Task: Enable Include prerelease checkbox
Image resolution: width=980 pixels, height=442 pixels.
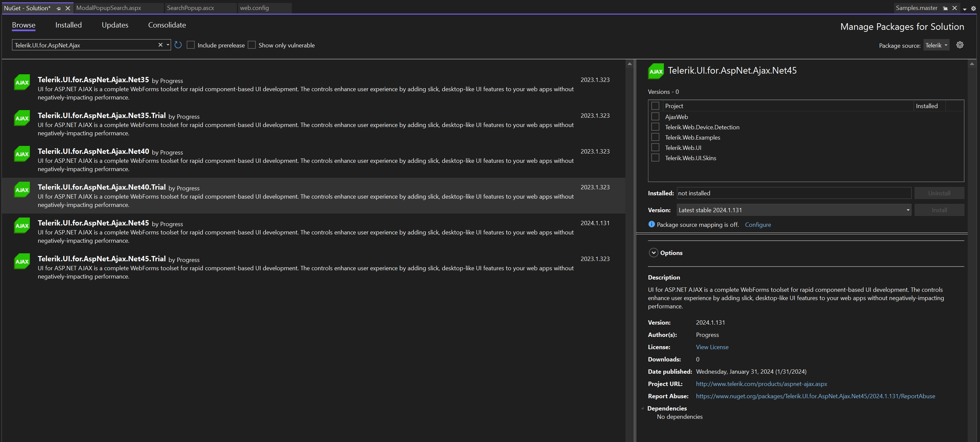Action: click(x=191, y=45)
